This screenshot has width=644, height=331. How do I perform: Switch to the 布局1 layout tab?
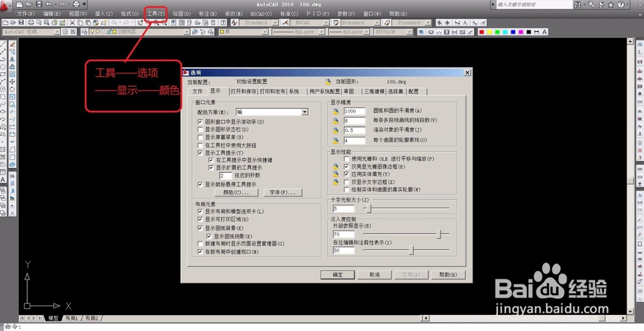coord(71,318)
